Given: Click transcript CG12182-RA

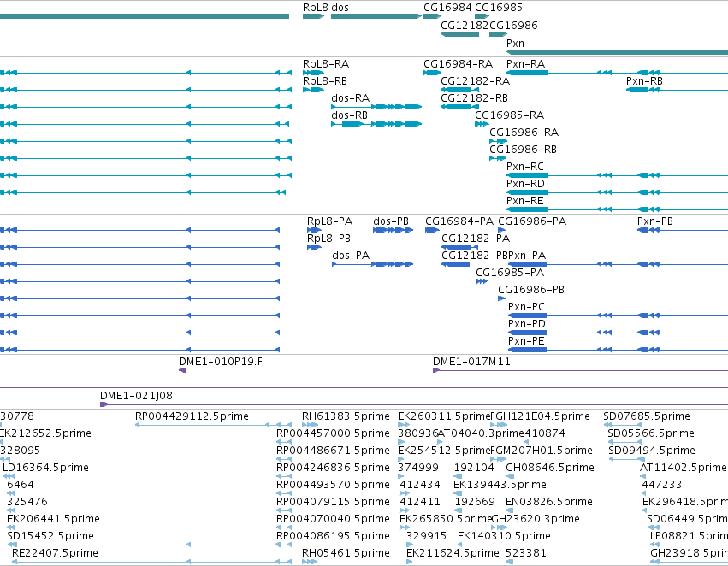Looking at the screenshot, I should click(476, 81).
